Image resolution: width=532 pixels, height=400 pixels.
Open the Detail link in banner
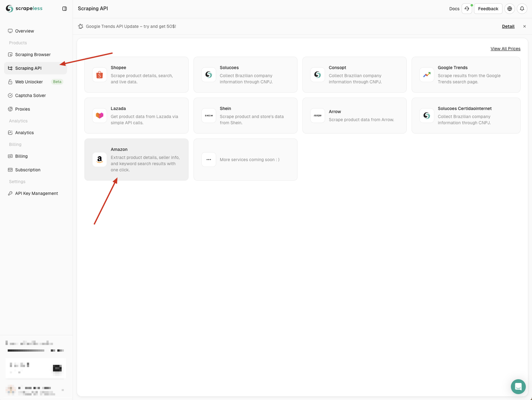[x=508, y=27]
